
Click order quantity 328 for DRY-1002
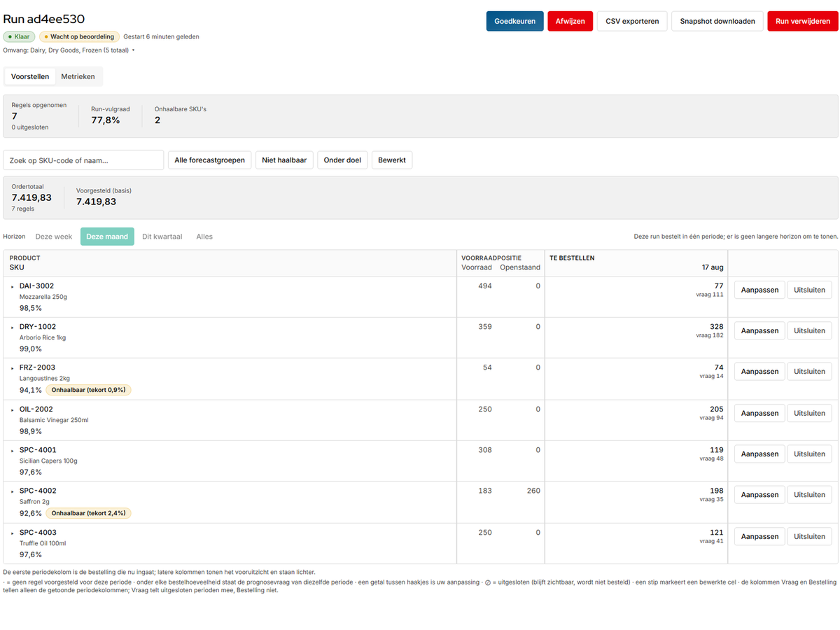coord(716,326)
